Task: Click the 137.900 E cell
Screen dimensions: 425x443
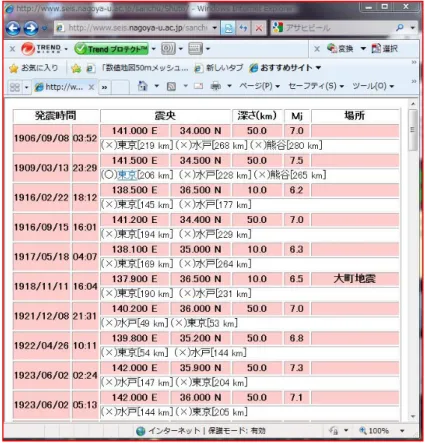Action: (135, 279)
